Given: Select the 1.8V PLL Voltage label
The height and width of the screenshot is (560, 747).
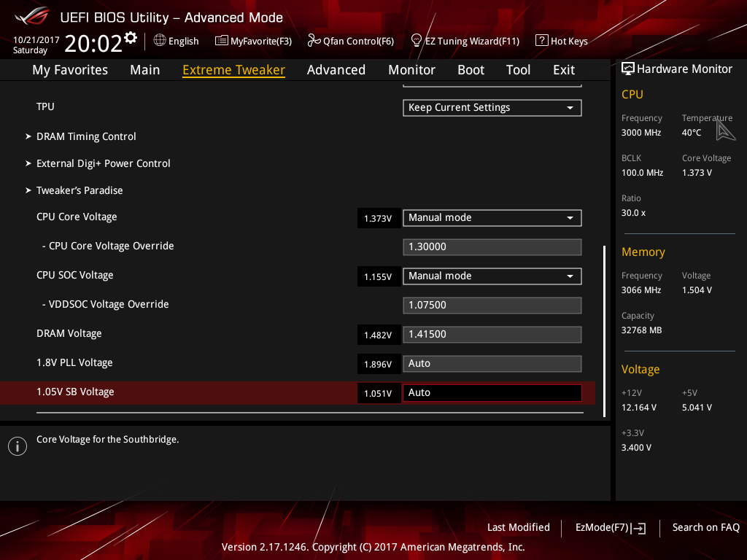Looking at the screenshot, I should coord(74,363).
